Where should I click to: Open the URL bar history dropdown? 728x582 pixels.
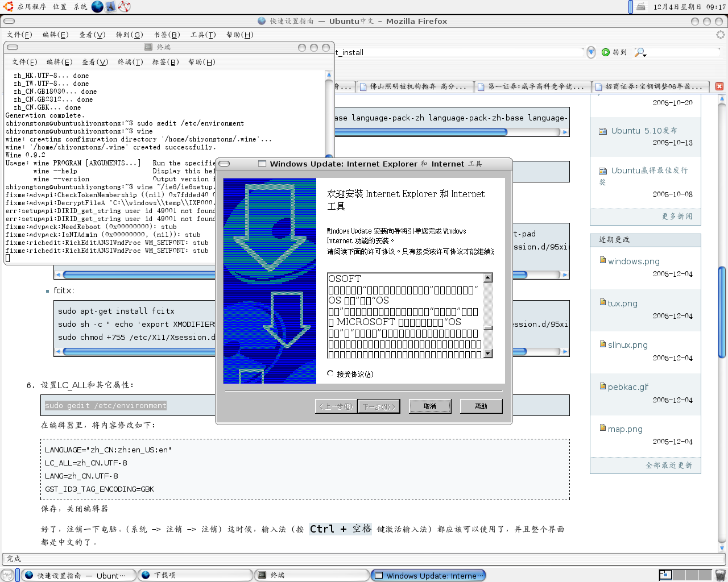591,52
